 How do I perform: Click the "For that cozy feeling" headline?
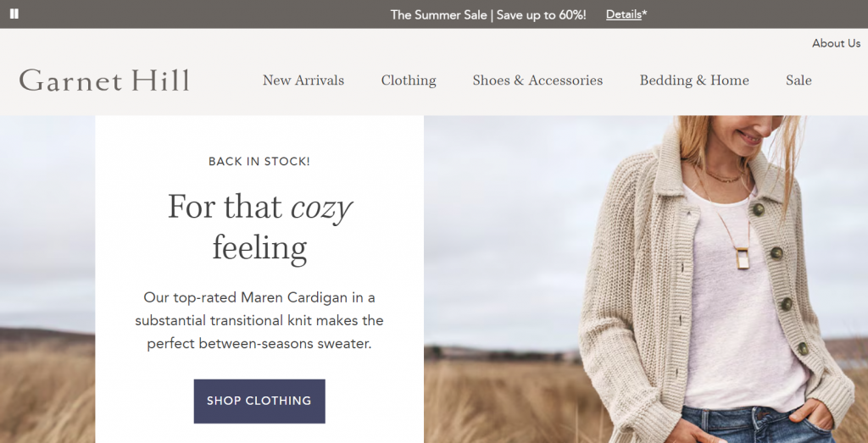point(259,227)
